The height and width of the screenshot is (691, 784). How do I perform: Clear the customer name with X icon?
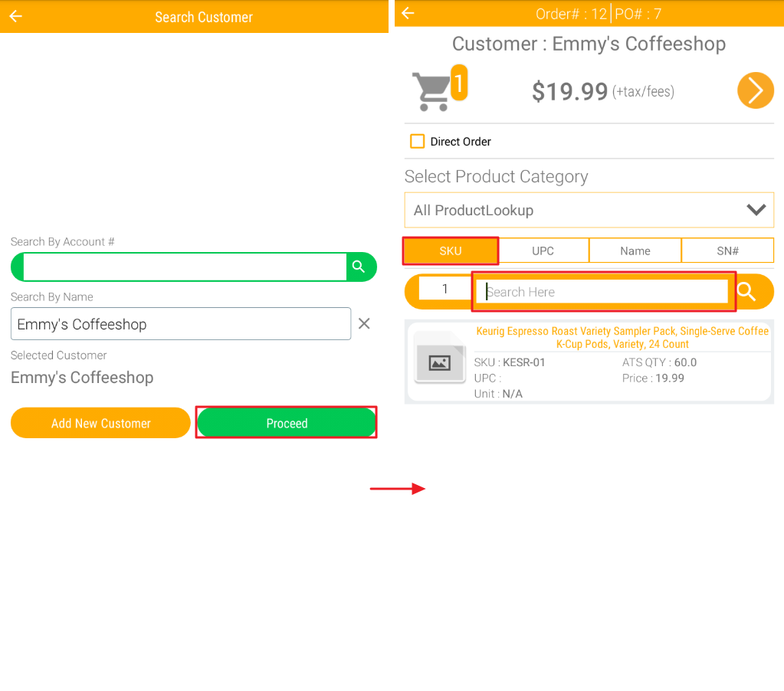click(364, 324)
